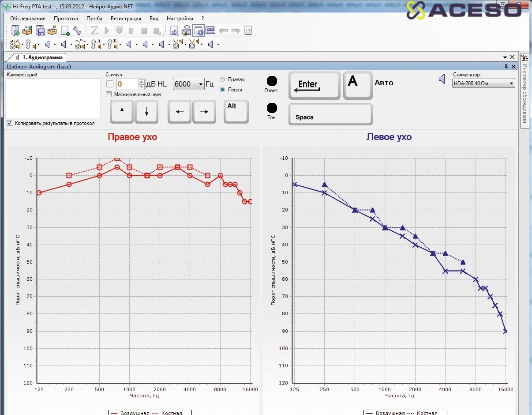Open the Протокол menu

66,19
